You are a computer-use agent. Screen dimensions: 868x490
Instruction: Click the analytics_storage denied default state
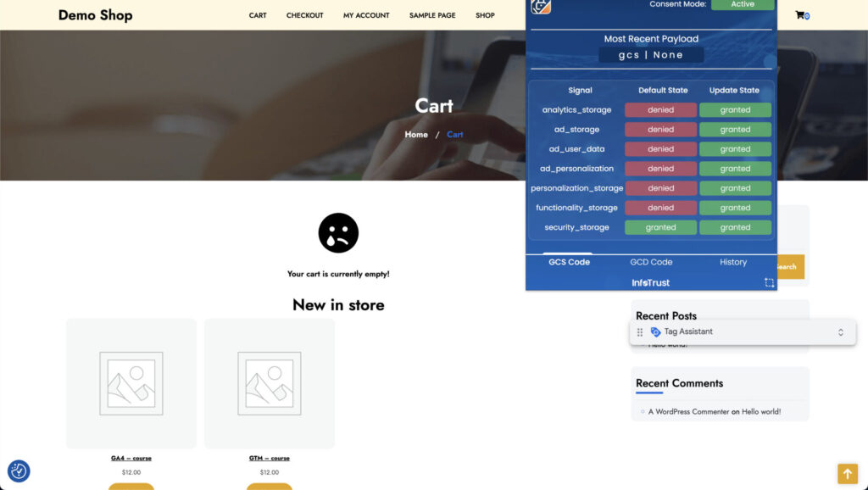click(x=660, y=110)
